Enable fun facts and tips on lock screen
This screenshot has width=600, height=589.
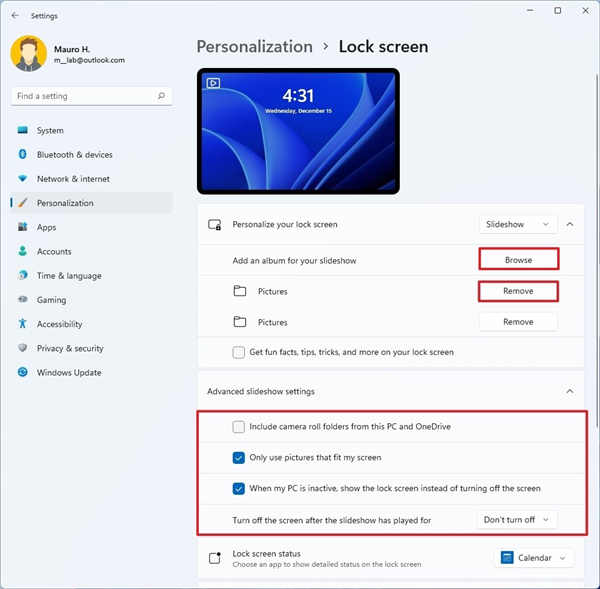[238, 352]
